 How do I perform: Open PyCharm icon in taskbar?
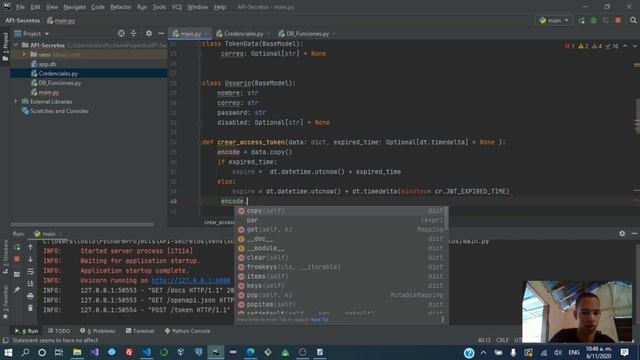[216, 352]
